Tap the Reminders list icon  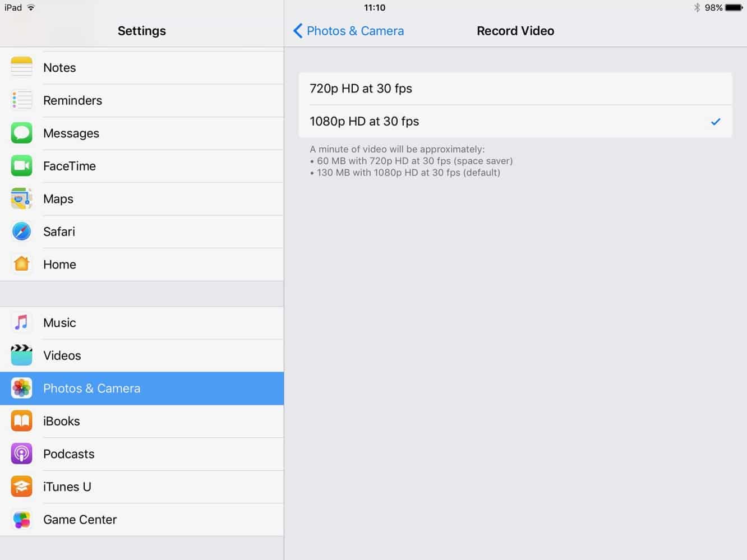[x=22, y=100]
